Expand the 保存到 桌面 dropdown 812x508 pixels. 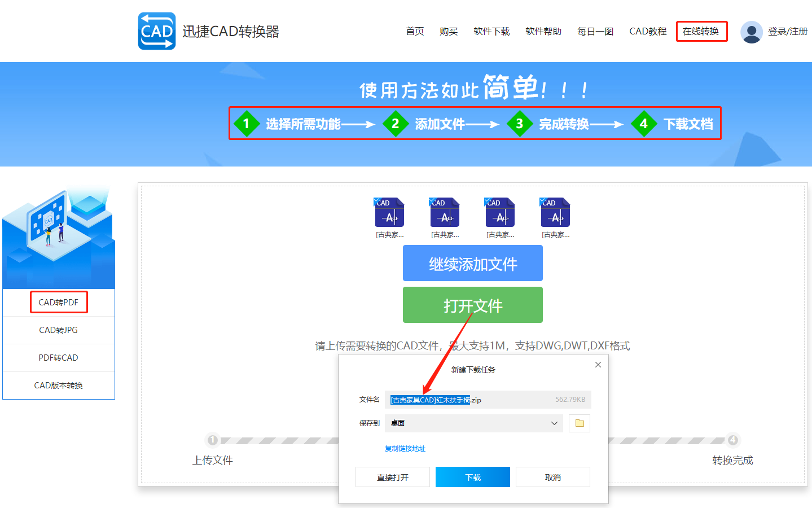click(474, 423)
